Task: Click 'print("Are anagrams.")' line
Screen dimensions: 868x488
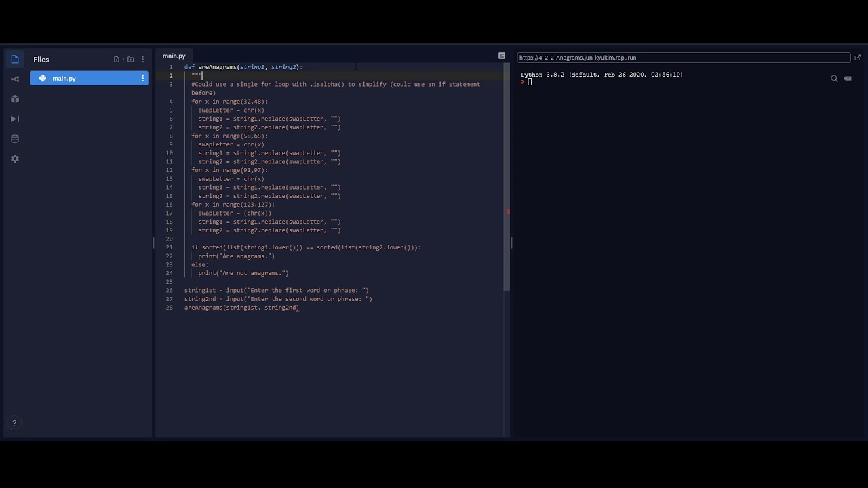Action: 237,256
